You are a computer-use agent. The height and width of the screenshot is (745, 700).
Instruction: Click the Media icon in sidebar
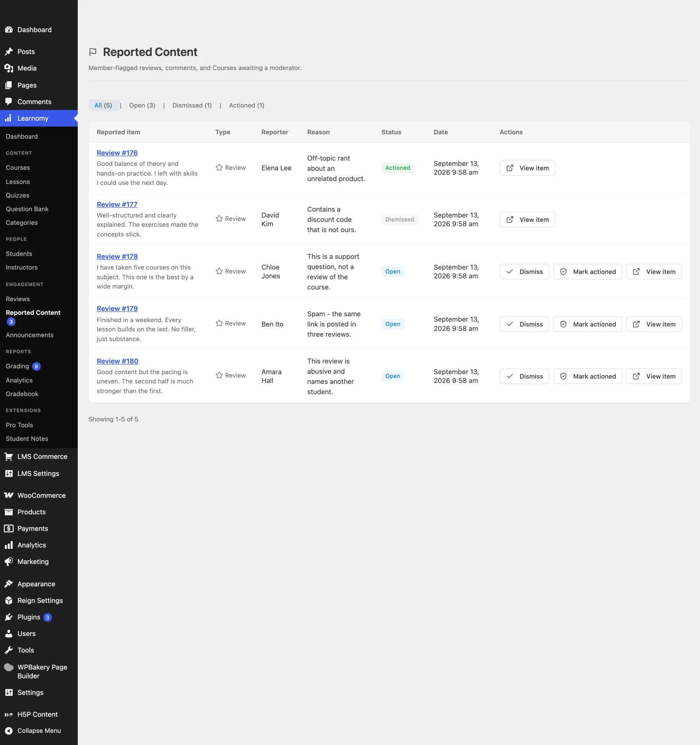click(x=9, y=68)
